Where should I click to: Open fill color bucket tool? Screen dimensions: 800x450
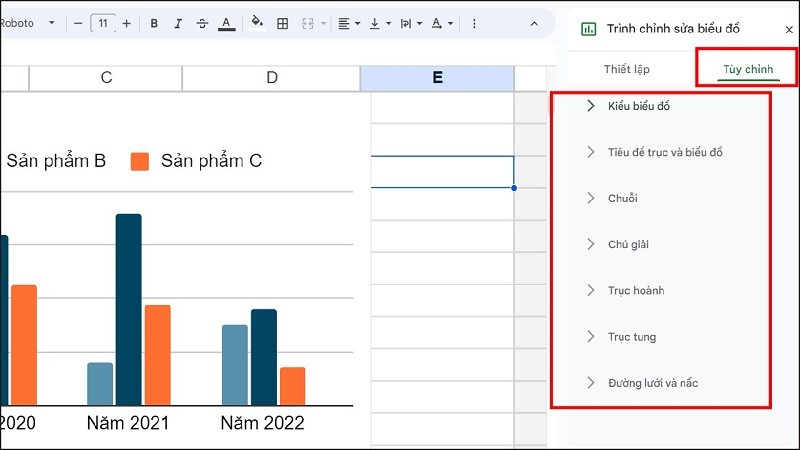point(257,22)
